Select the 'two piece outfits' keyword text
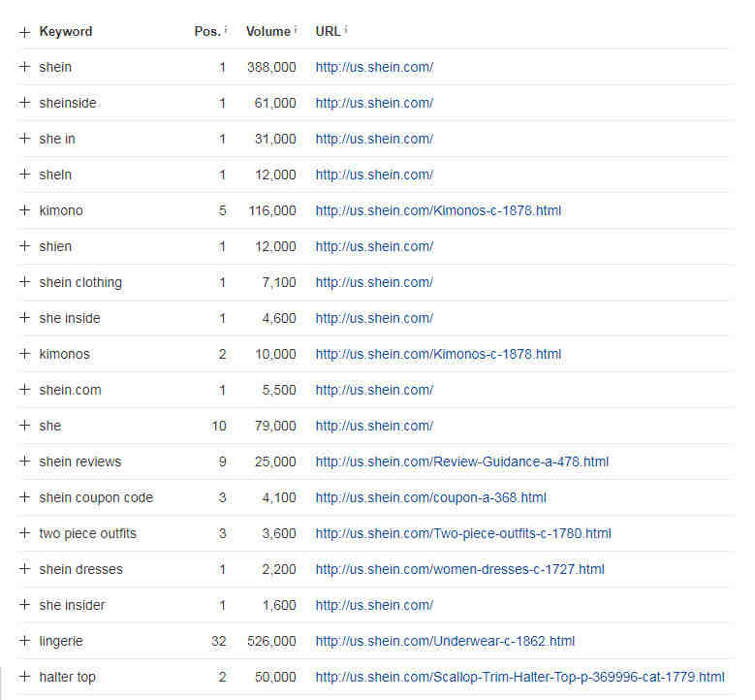The height and width of the screenshot is (700, 755). point(87,533)
